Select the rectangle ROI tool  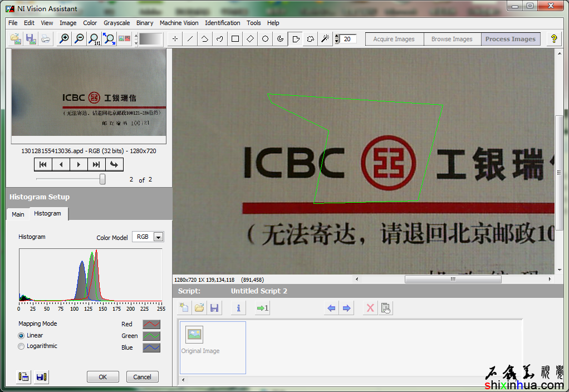[x=236, y=39]
